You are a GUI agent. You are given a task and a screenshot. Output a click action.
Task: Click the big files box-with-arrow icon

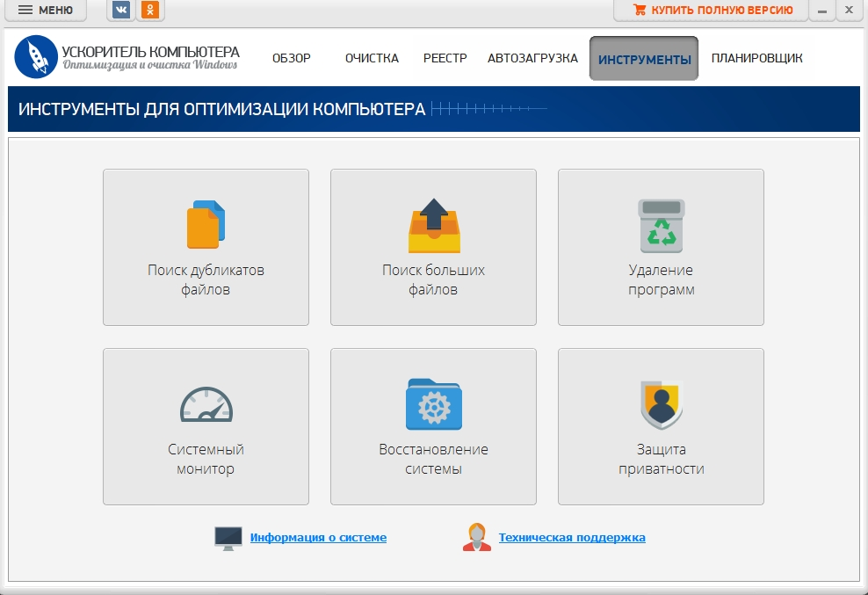pyautogui.click(x=434, y=226)
